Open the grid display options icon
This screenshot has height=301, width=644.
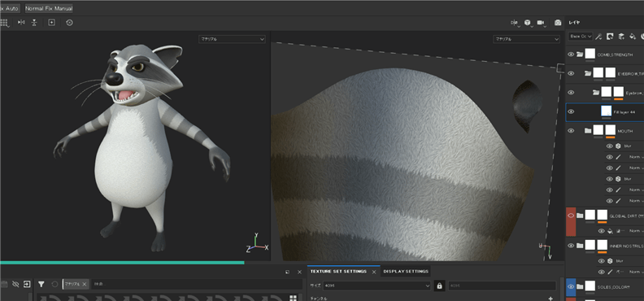[x=4, y=23]
